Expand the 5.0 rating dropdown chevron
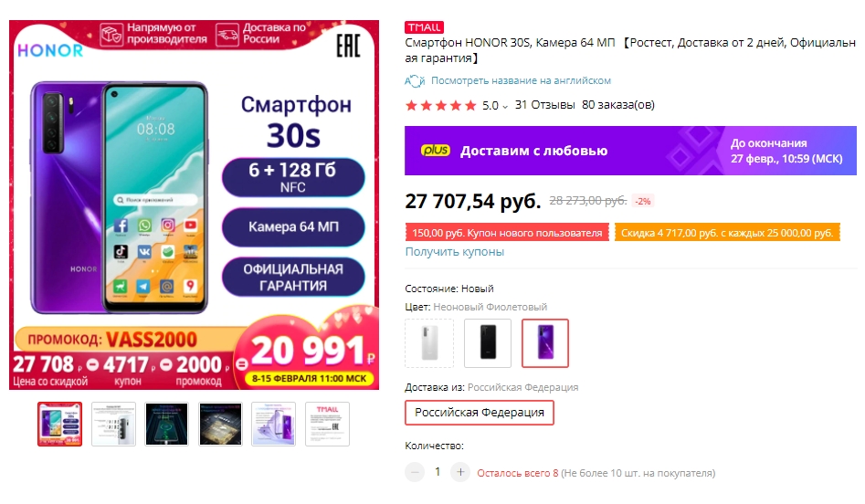865x504 pixels. (x=505, y=107)
